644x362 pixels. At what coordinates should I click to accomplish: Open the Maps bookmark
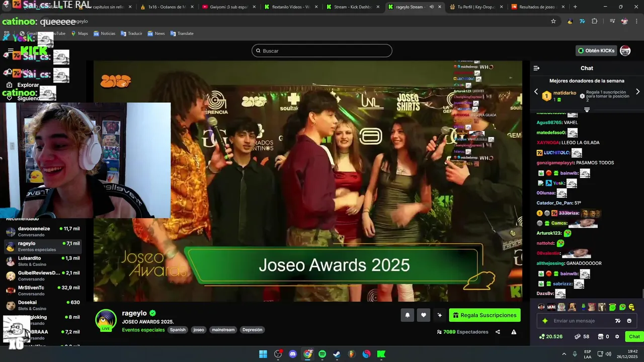click(x=79, y=34)
